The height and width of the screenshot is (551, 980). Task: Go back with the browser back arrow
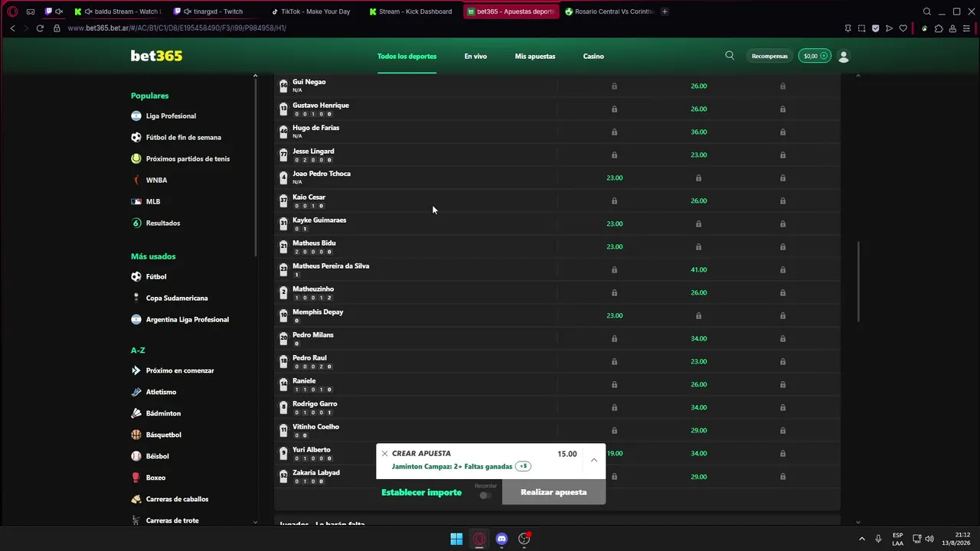(12, 28)
